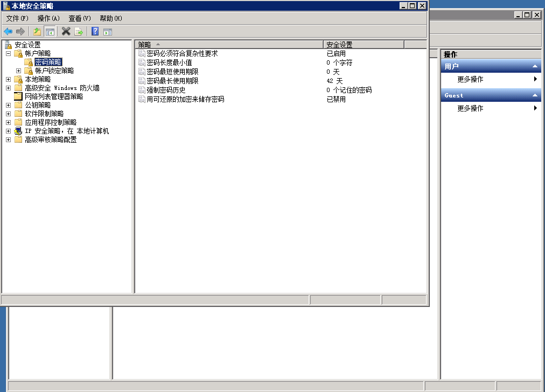
Task: Open 更多操作 under Guest section
Action: tap(470, 108)
